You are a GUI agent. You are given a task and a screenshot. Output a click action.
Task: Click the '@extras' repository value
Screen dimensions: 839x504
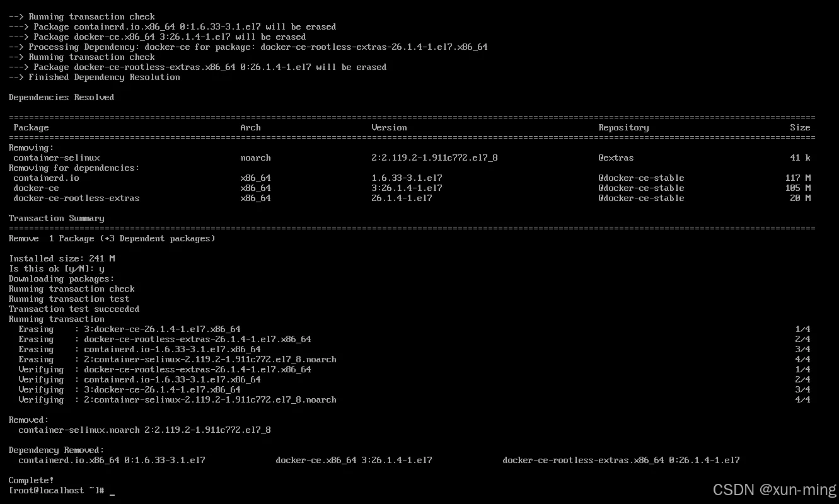tap(616, 157)
